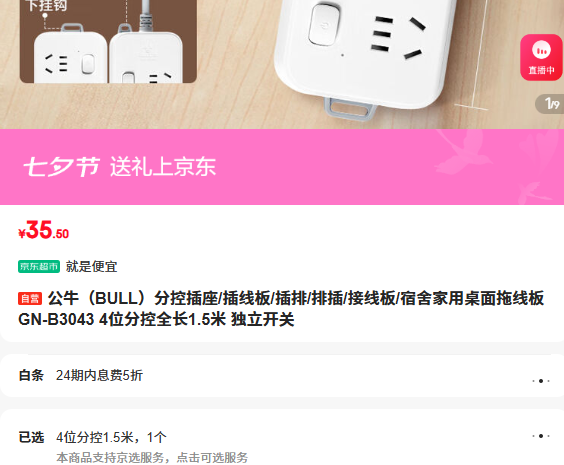Click the 送礼上京东 banner text
The image size is (564, 465).
[x=163, y=167]
